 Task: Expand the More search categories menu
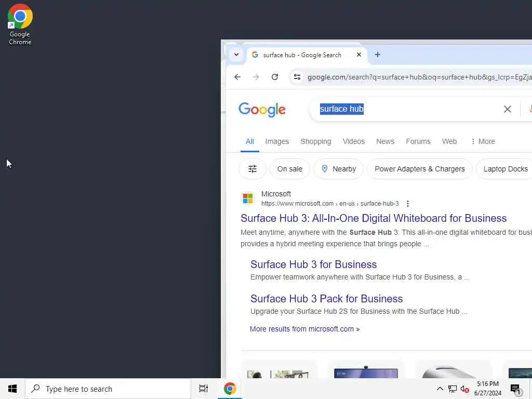coord(483,141)
